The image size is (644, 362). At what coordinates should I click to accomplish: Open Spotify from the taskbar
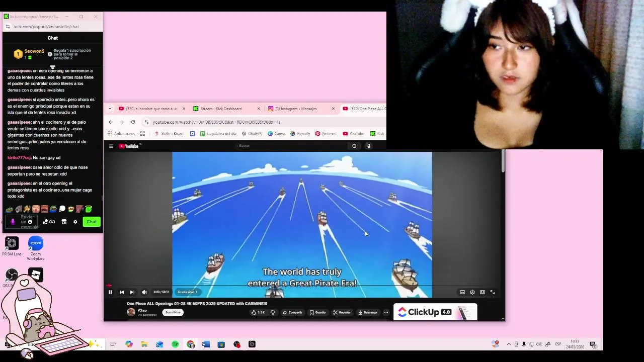coord(175,344)
